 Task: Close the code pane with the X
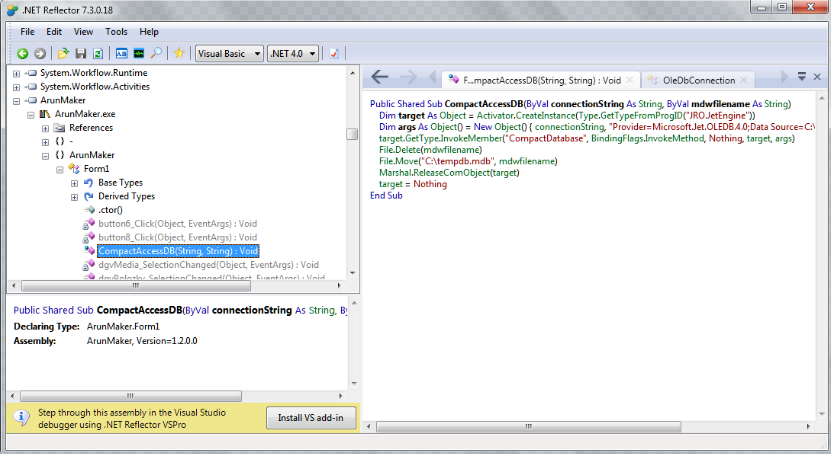coord(817,77)
